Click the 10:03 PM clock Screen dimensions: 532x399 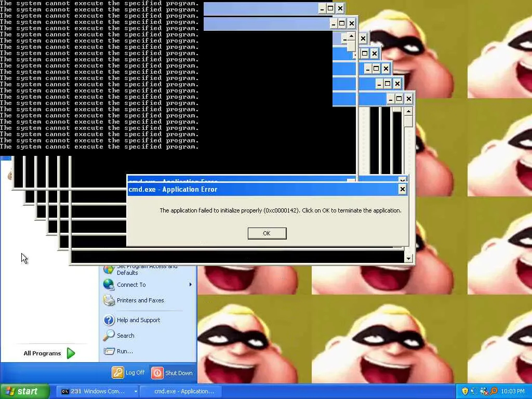tap(513, 391)
